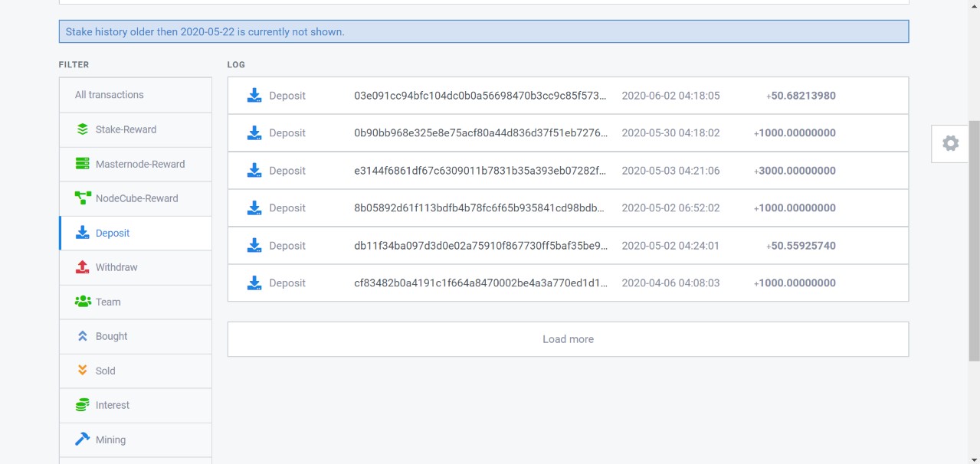980x464 pixels.
Task: Click the NodeCube-Reward network icon
Action: tap(83, 198)
